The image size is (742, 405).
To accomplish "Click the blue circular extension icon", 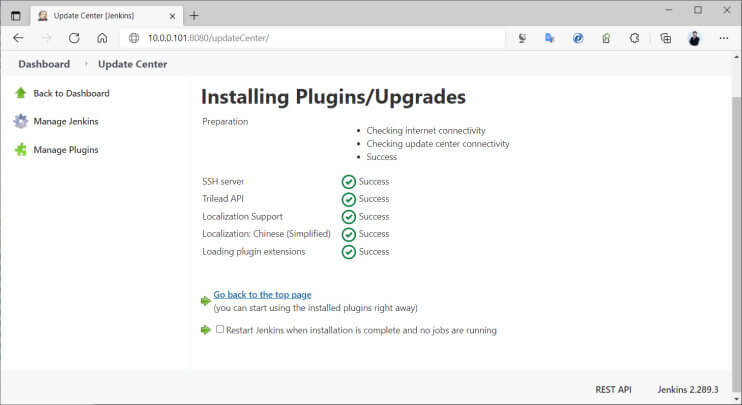I will (578, 38).
